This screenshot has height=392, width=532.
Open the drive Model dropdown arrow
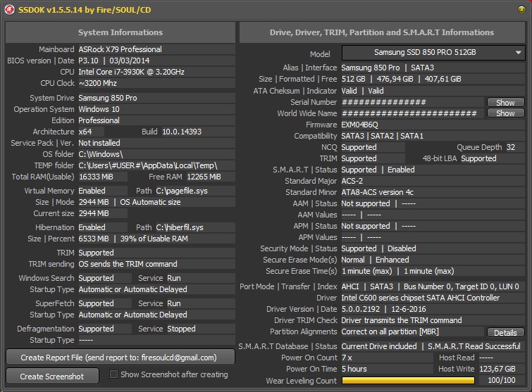[518, 53]
